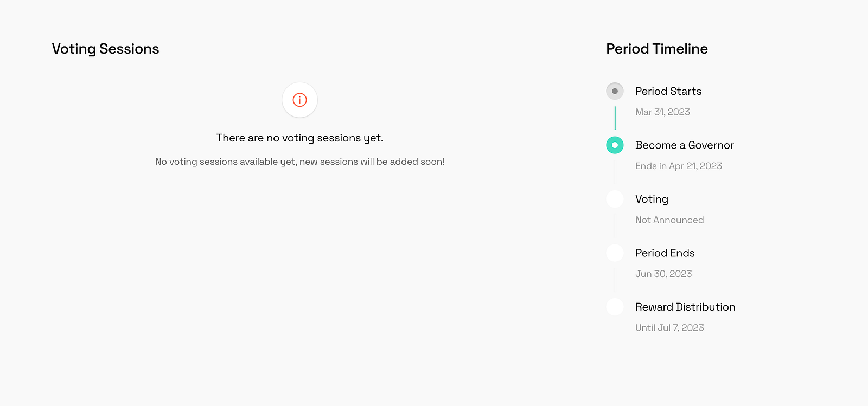Select the Voting step circle
The height and width of the screenshot is (406, 868).
pos(615,199)
